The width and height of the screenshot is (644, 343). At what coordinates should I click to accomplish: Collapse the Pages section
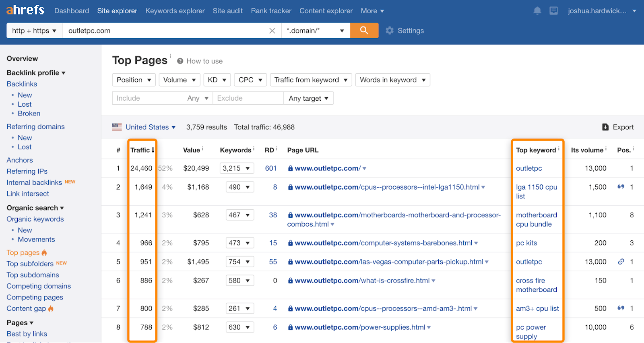pyautogui.click(x=20, y=323)
